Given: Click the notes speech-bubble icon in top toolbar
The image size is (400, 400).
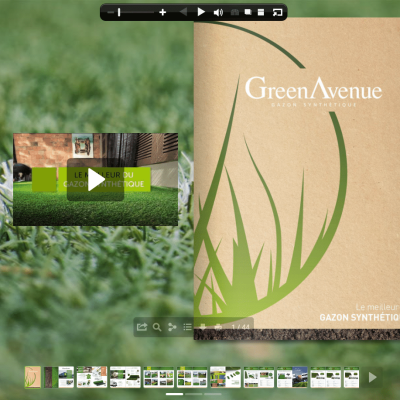Looking at the screenshot, I should [x=248, y=12].
